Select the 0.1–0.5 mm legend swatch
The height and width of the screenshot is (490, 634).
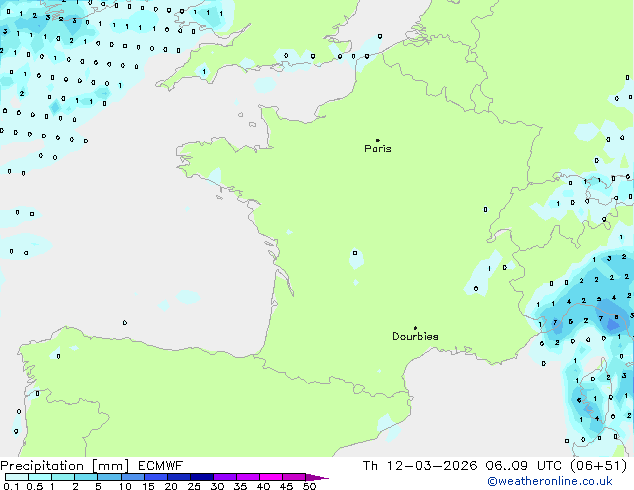[x=17, y=477]
